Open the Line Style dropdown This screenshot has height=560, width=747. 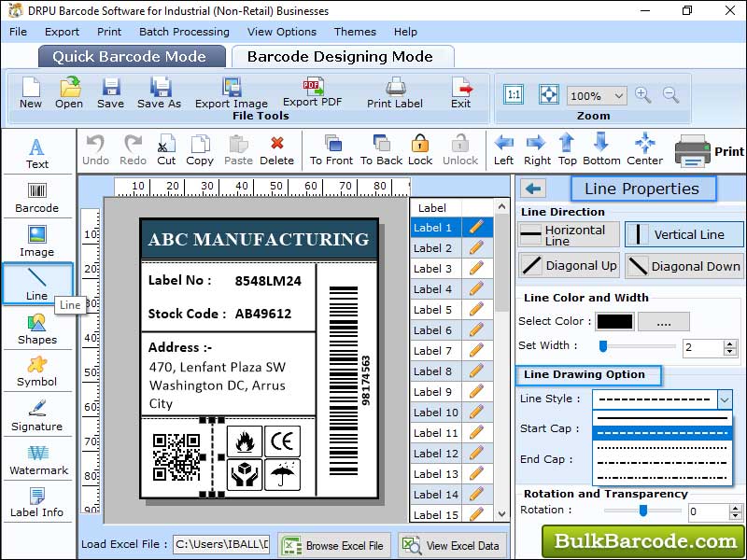click(x=726, y=399)
